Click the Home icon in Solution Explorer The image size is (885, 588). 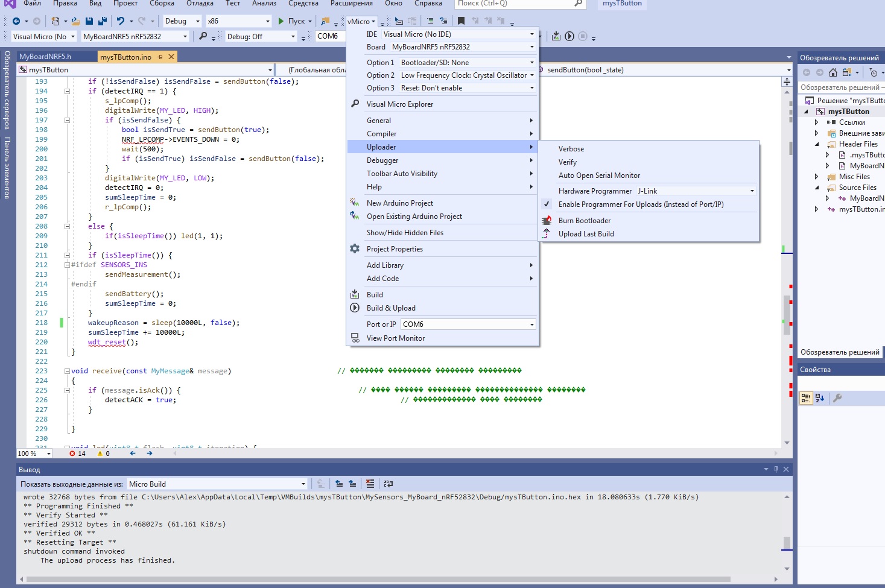coord(833,72)
